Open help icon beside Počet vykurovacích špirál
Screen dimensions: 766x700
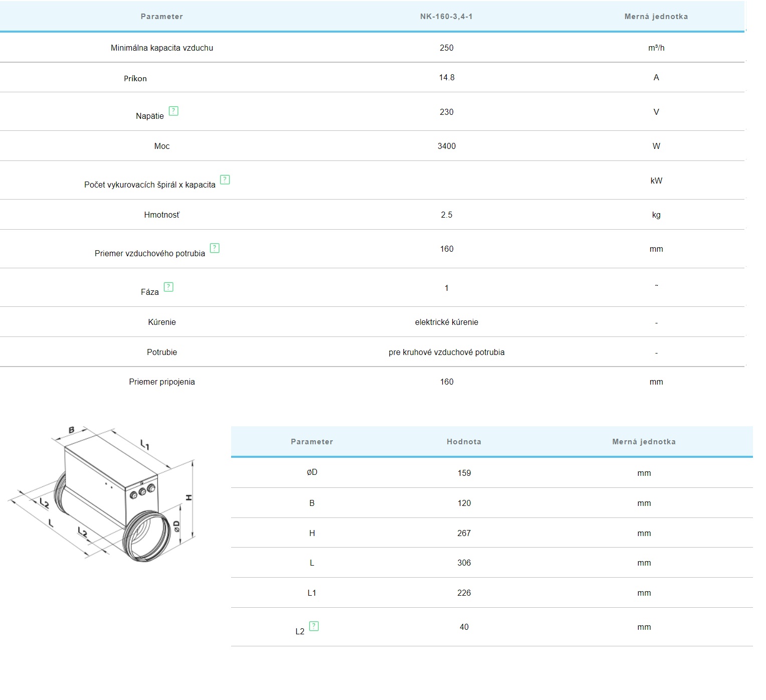pyautogui.click(x=225, y=180)
